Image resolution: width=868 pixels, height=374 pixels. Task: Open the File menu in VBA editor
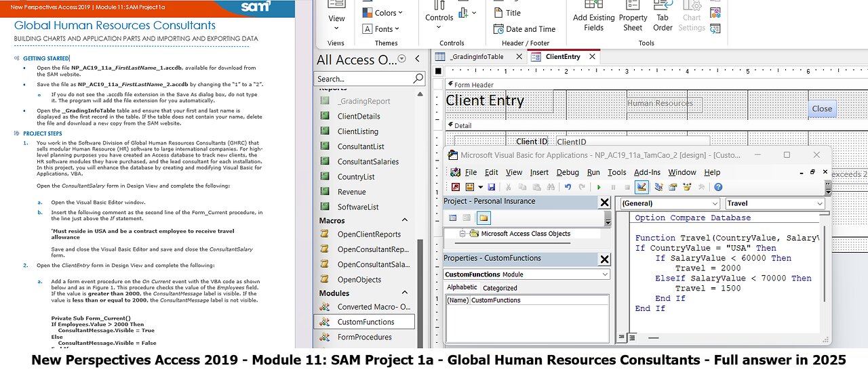[471, 173]
